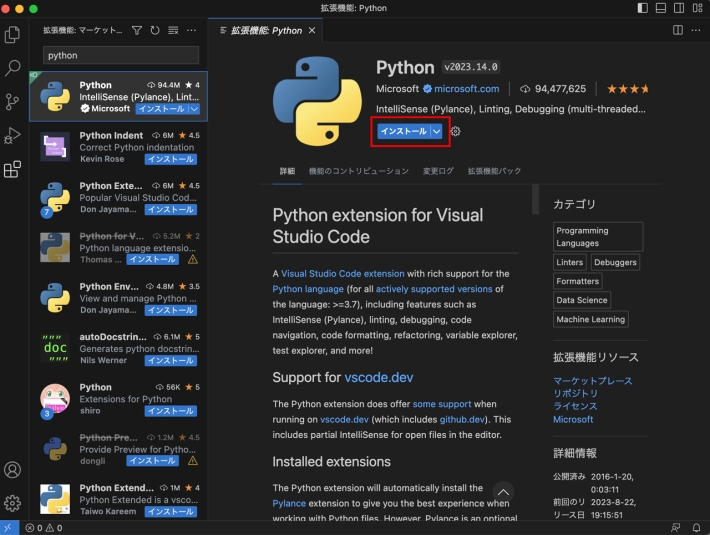This screenshot has height=535, width=710.
Task: Open the Pylance link in readme
Action: pos(289,504)
